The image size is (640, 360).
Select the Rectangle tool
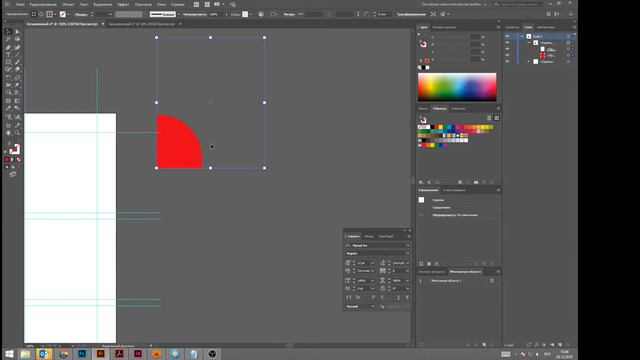pyautogui.click(x=8, y=62)
